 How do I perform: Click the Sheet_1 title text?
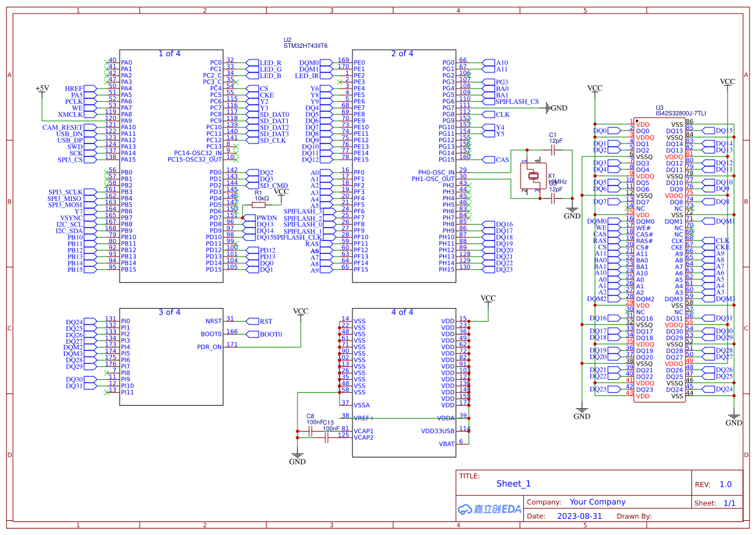pos(513,483)
